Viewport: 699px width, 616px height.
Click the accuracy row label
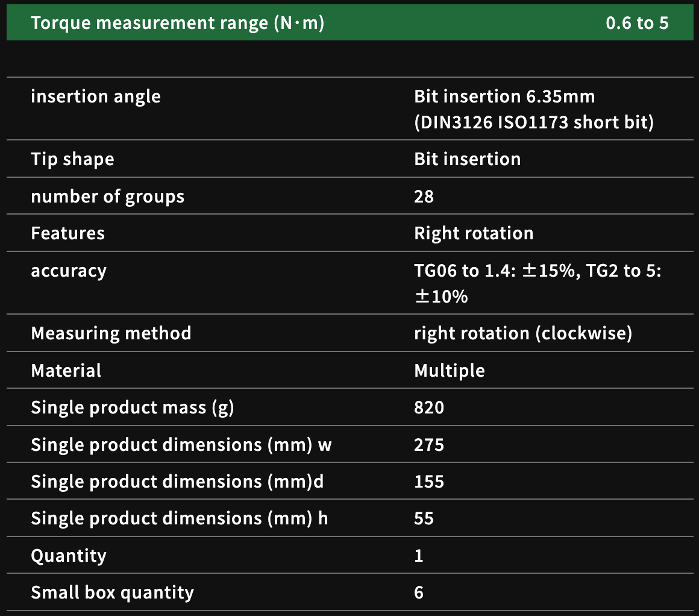point(69,271)
